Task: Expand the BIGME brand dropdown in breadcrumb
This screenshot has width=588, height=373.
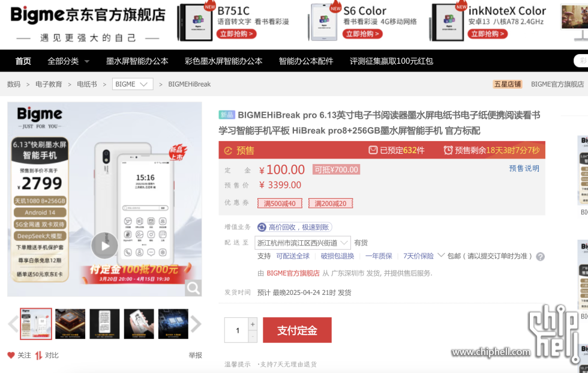Action: coord(133,84)
